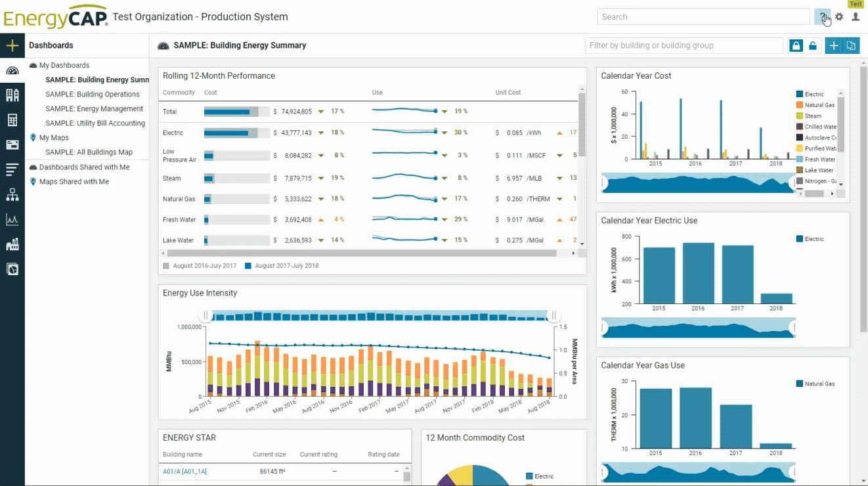
Task: Toggle Chilled Water legend swatch
Action: pyautogui.click(x=799, y=127)
